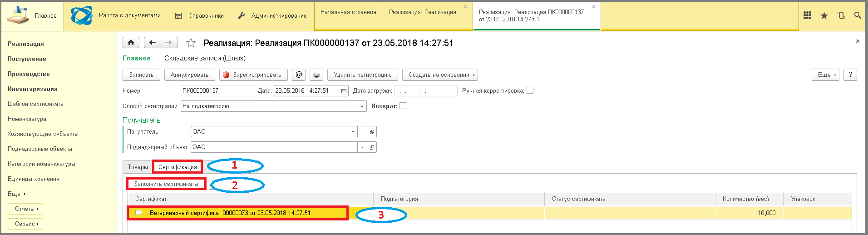Open Поднадзорные объекты in sidebar
Screen dimensions: 868x235
coord(40,149)
